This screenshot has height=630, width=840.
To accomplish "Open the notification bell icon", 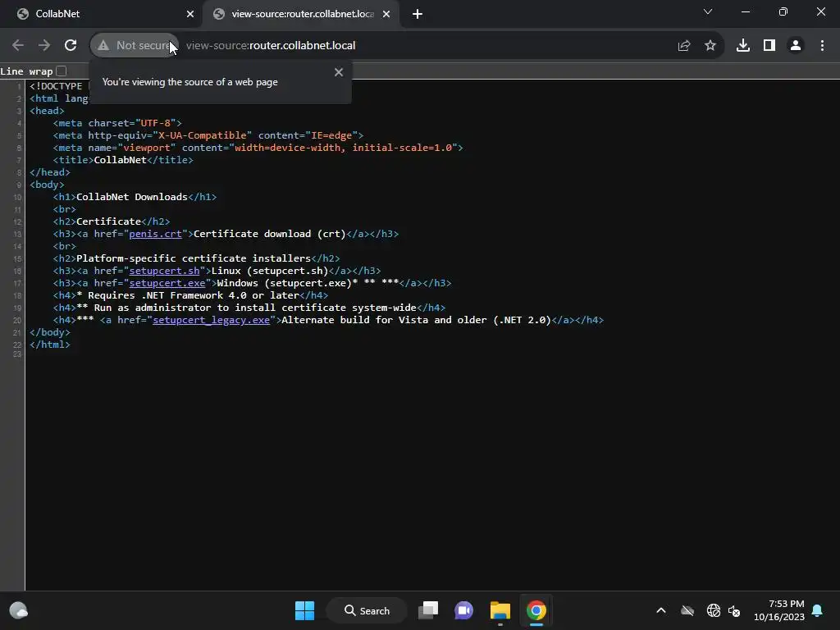I will [x=818, y=610].
